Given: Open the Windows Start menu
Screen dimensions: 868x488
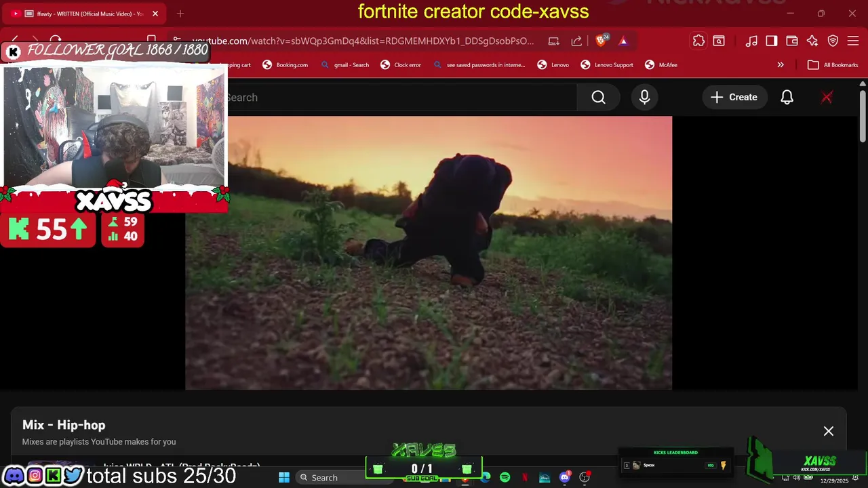Looking at the screenshot, I should [284, 478].
